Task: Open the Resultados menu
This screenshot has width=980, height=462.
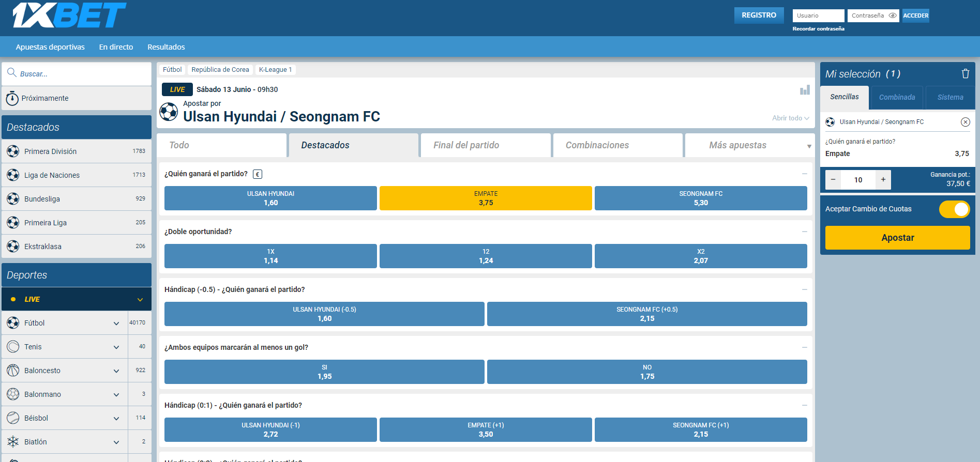Action: [x=166, y=47]
